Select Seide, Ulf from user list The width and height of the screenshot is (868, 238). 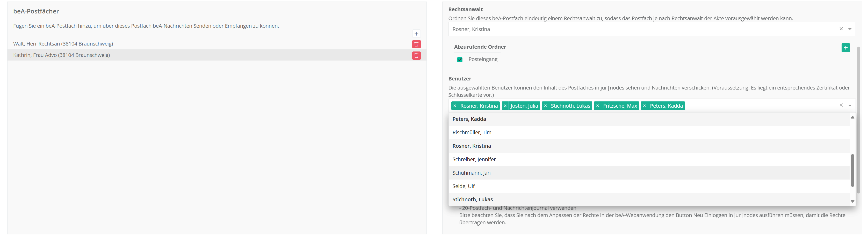(463, 186)
